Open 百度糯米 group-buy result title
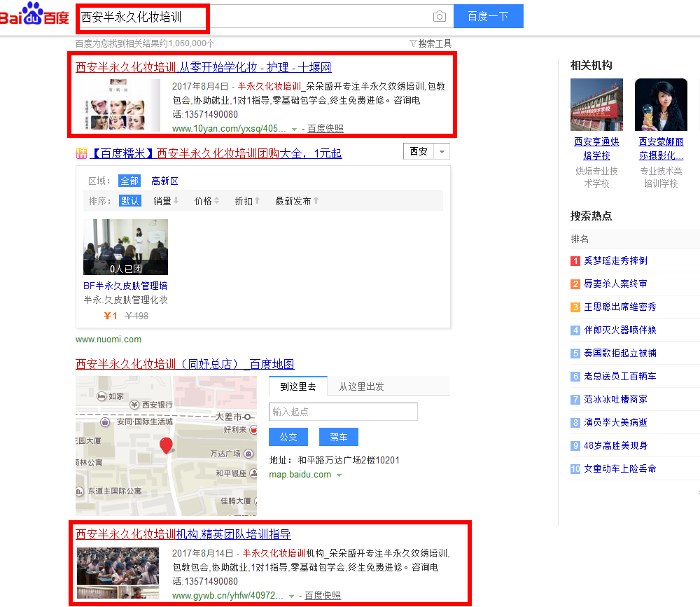The image size is (700, 607). pos(216,153)
